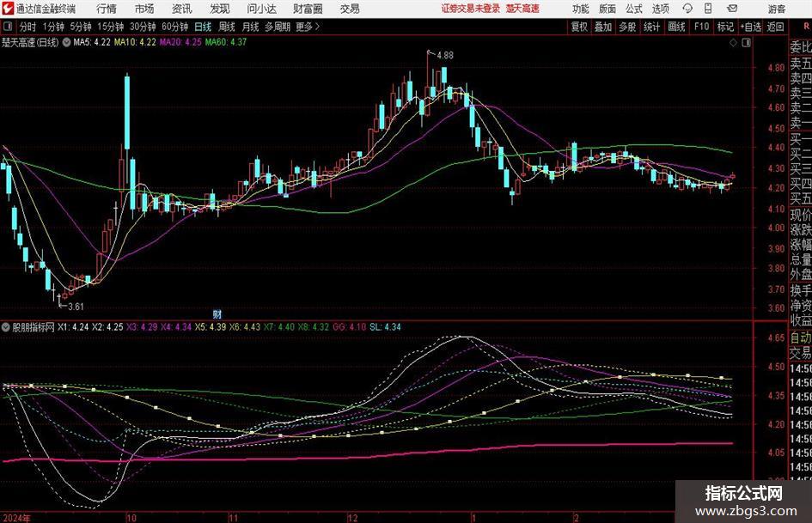The width and height of the screenshot is (812, 523).
Task: Open the customer service headset icon
Action: tap(687, 9)
